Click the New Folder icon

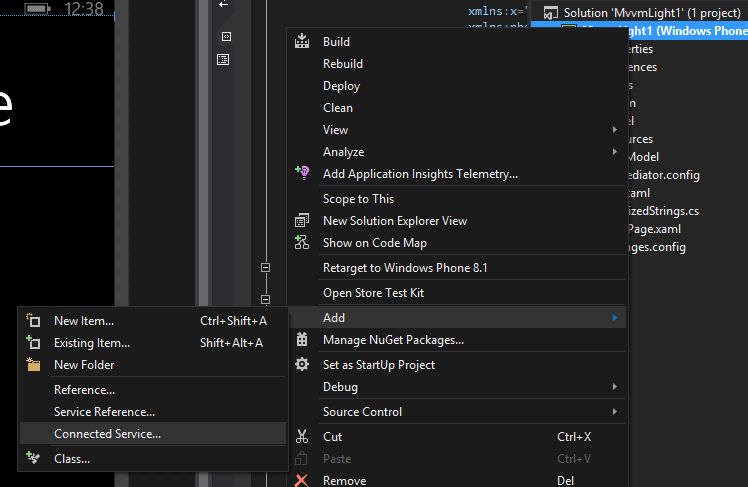pyautogui.click(x=33, y=364)
